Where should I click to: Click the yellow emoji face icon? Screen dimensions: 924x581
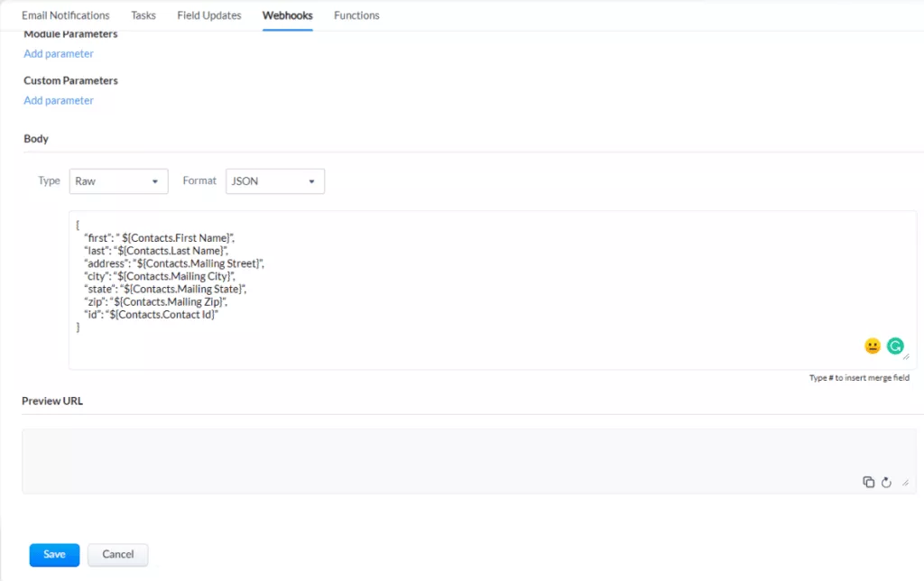click(873, 346)
